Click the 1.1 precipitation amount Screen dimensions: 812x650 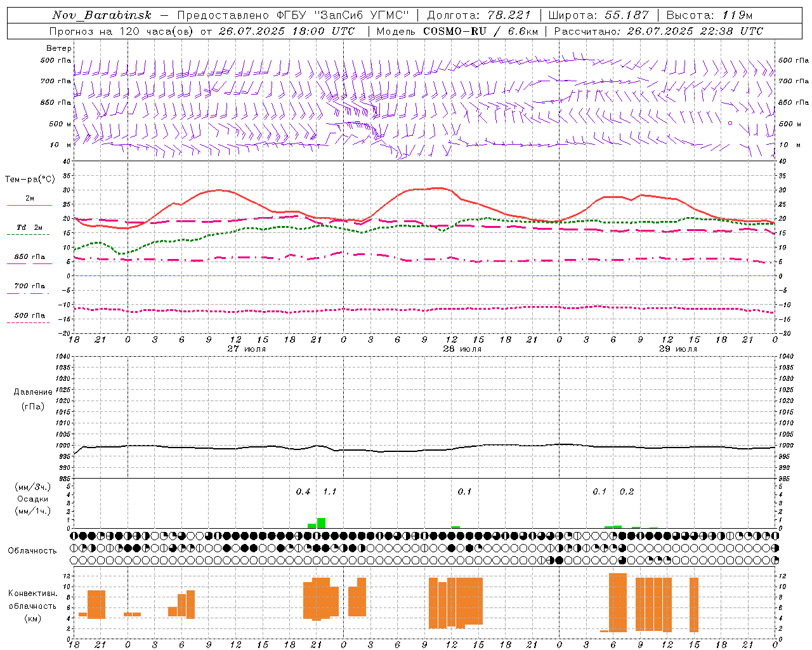pyautogui.click(x=330, y=492)
